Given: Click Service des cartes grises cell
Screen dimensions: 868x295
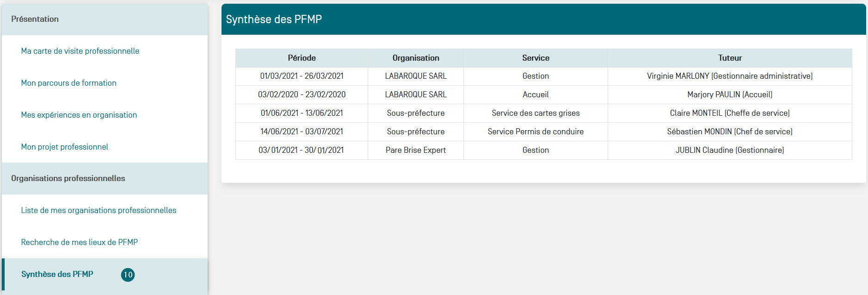Looking at the screenshot, I should (x=536, y=113).
